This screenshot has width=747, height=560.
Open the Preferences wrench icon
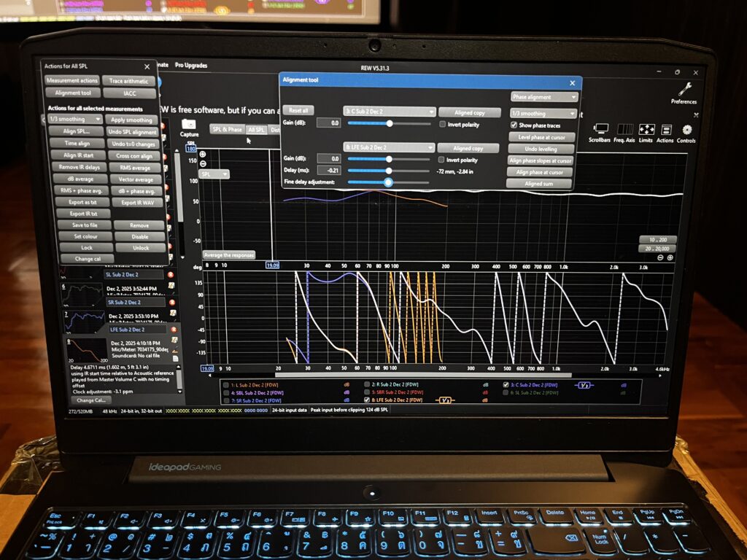[x=684, y=89]
